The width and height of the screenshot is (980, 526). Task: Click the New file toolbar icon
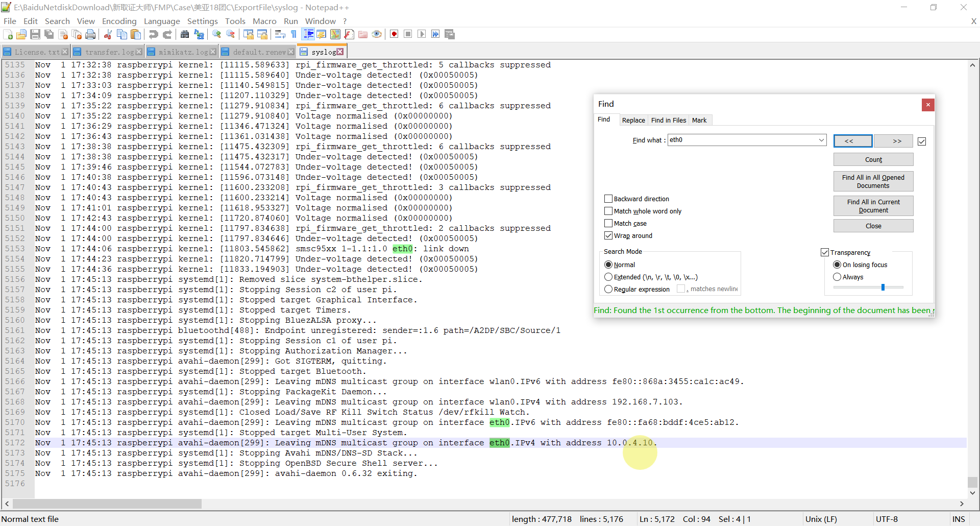8,34
